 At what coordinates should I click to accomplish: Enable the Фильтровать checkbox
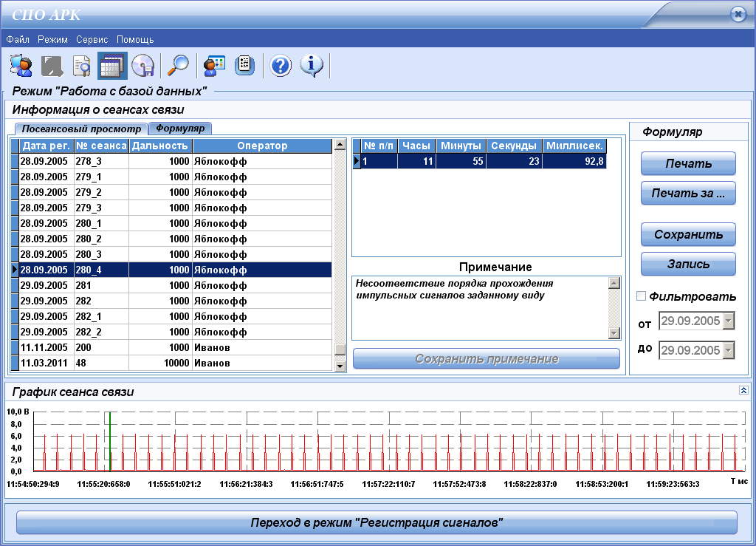tap(641, 296)
